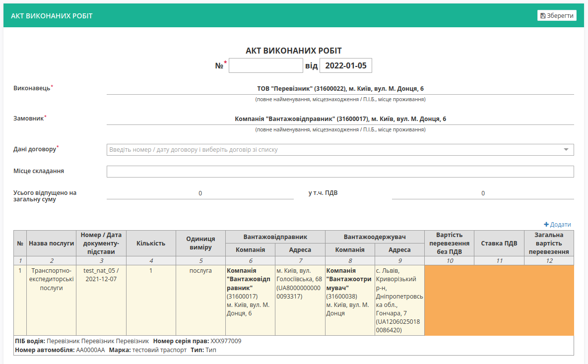This screenshot has width=588, height=364.
Task: Click the у т.ч. ПДВ value field
Action: click(x=483, y=193)
